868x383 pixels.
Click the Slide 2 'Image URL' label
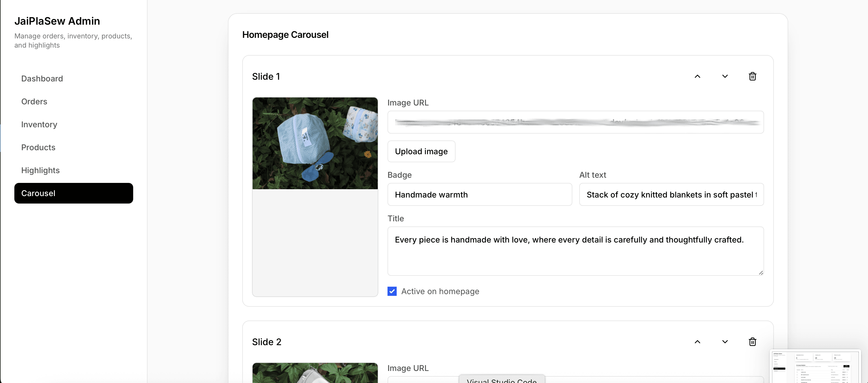click(408, 368)
